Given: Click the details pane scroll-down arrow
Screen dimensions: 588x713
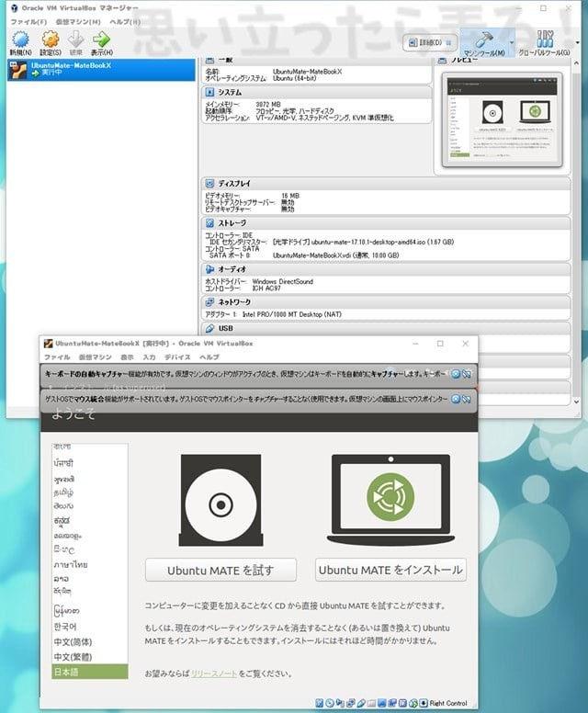Looking at the screenshot, I should pyautogui.click(x=576, y=402).
